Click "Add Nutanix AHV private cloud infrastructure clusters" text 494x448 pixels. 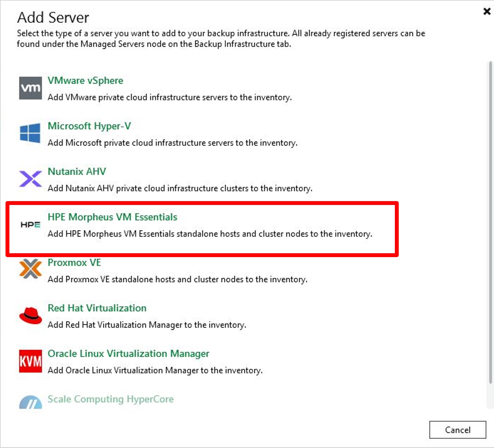180,188
